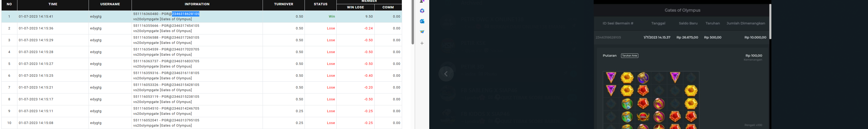Click the Putaran label
The image size is (868, 129).
pos(610,56)
